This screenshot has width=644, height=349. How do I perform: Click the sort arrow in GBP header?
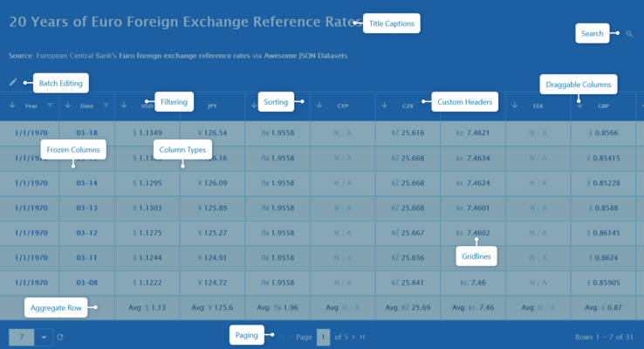tap(580, 106)
